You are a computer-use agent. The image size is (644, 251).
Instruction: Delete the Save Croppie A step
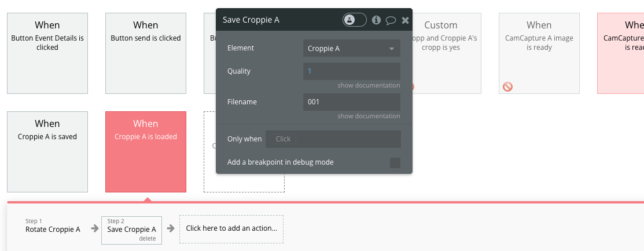click(x=147, y=239)
